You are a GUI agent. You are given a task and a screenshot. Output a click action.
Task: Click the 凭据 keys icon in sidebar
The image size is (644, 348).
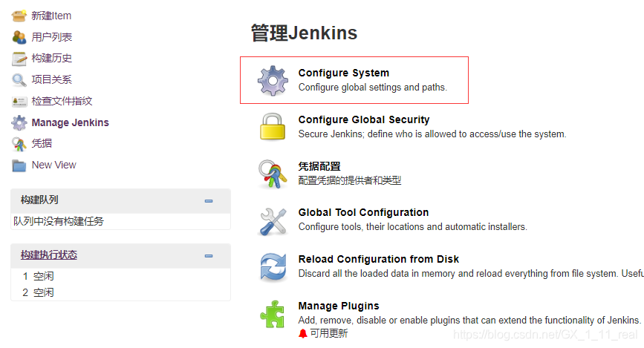(x=19, y=144)
